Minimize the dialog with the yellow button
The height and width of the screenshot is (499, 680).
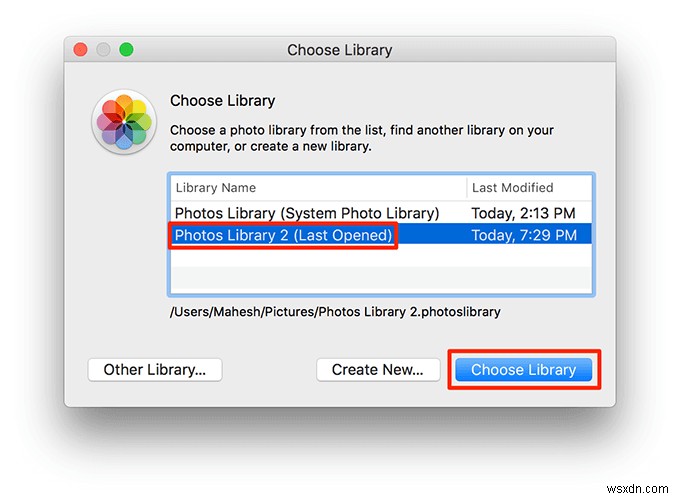tap(103, 49)
